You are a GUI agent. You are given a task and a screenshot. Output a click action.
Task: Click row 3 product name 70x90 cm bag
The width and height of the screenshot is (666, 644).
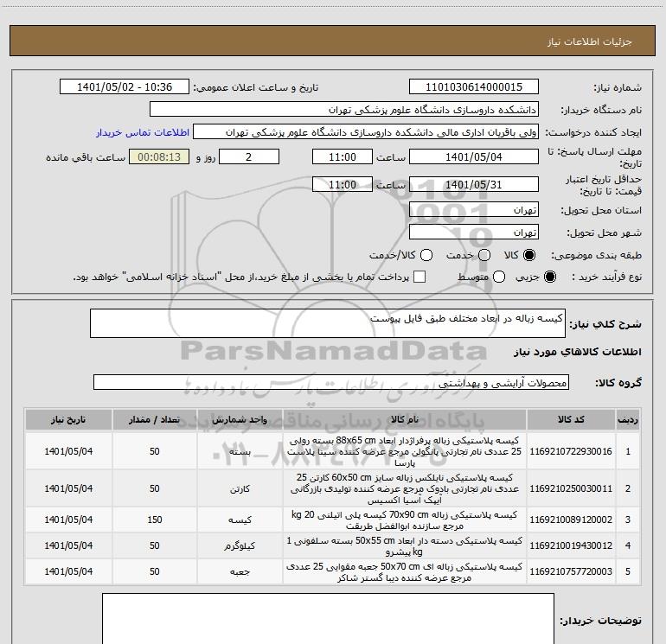(x=405, y=520)
